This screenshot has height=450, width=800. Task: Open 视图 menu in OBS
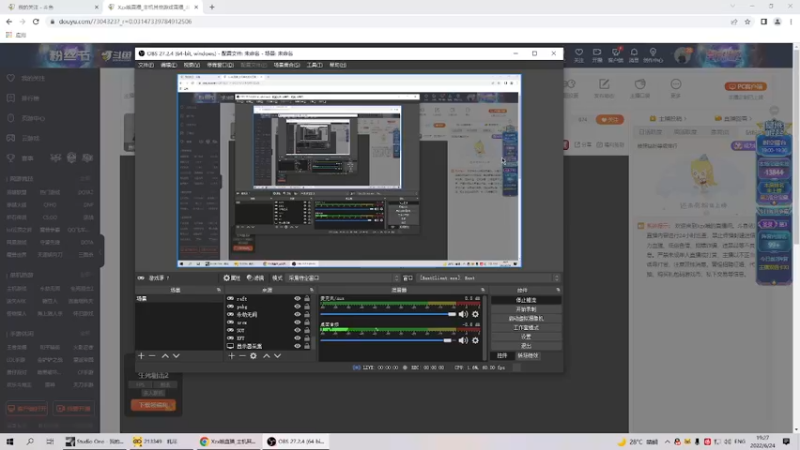[x=192, y=65]
